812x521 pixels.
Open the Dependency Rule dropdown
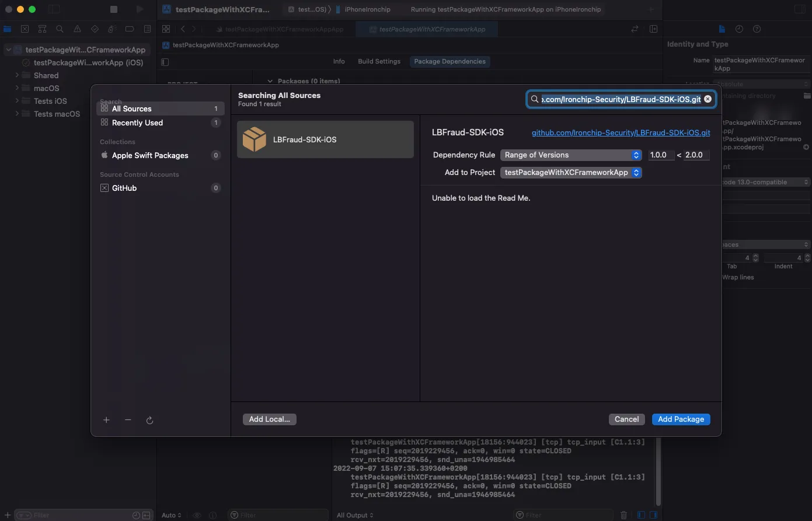[571, 155]
